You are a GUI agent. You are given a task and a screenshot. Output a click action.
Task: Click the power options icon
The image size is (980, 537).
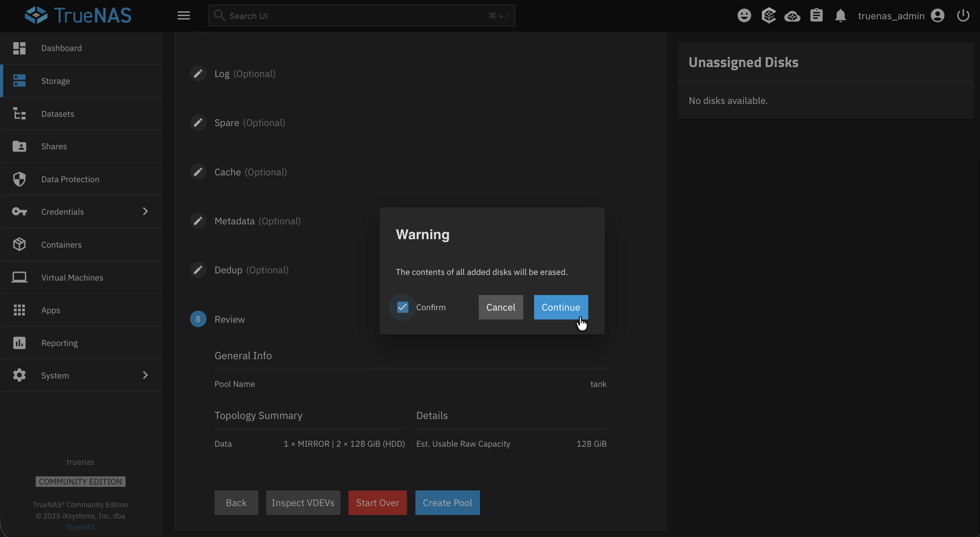(x=963, y=15)
